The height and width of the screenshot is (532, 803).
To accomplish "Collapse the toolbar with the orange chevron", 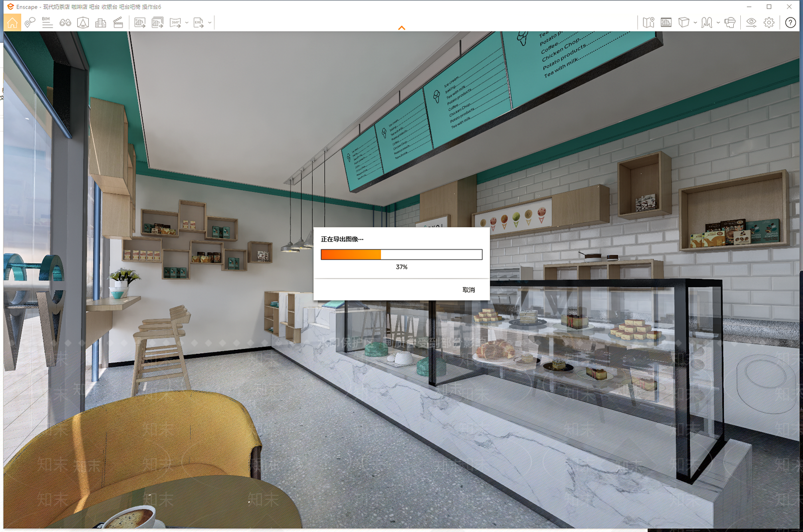I will [x=401, y=28].
